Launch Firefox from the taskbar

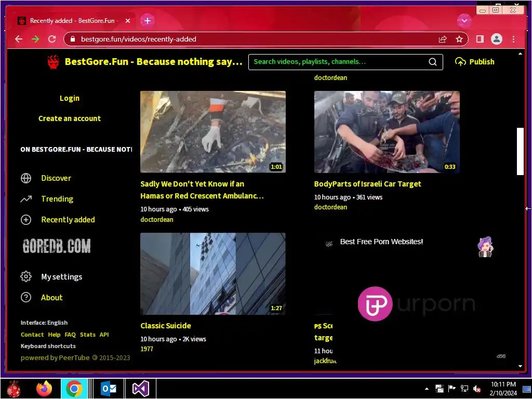tap(44, 389)
